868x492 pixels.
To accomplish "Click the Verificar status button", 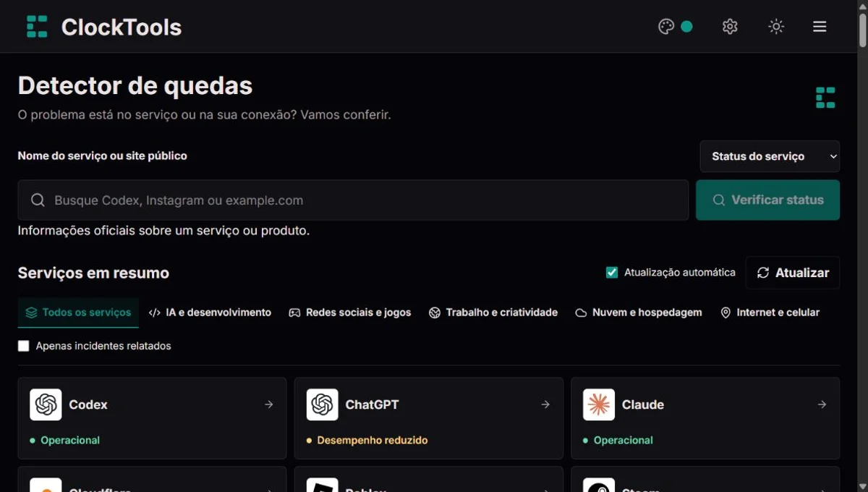I will coord(767,200).
